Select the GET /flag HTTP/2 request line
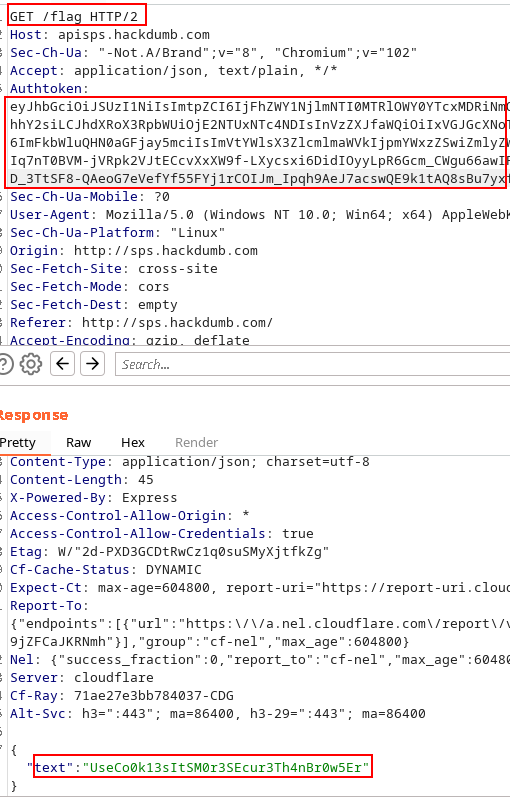Screen dimensions: 510x801 (x=74, y=17)
